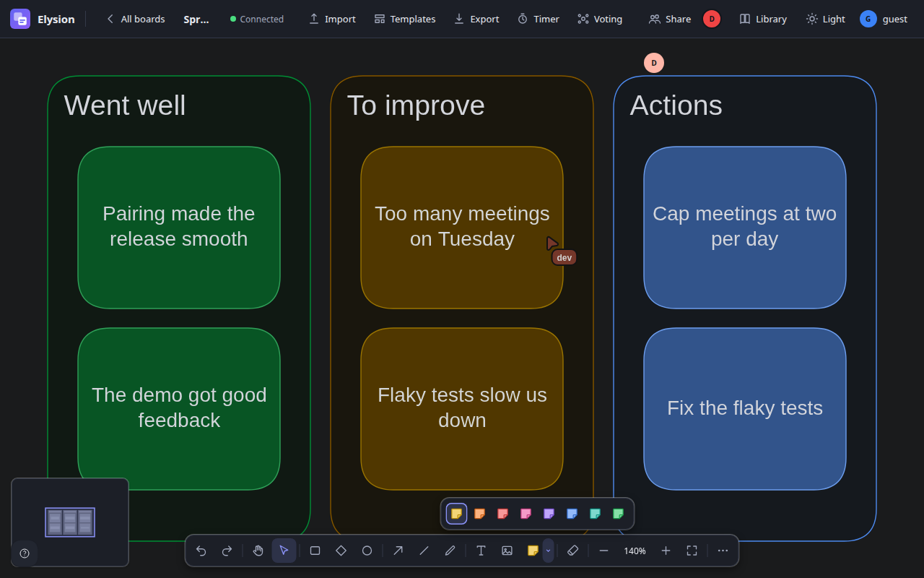Pick the red sticky note color
Screen dimensions: 924x578
(x=502, y=514)
